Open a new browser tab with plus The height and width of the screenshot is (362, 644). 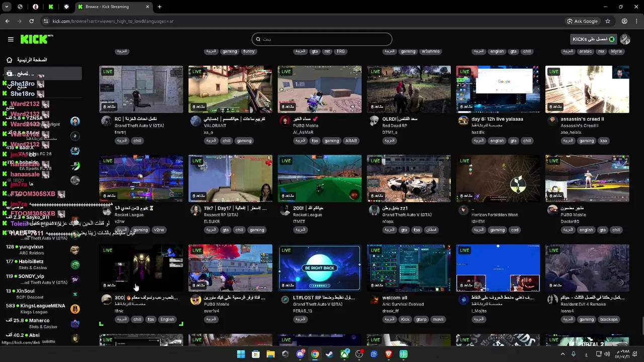point(159,7)
